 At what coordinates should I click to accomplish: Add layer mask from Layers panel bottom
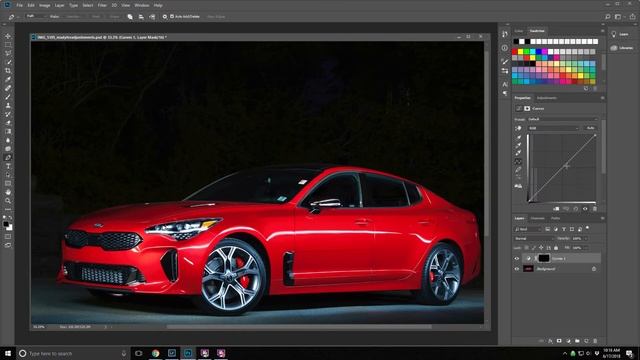[559, 341]
